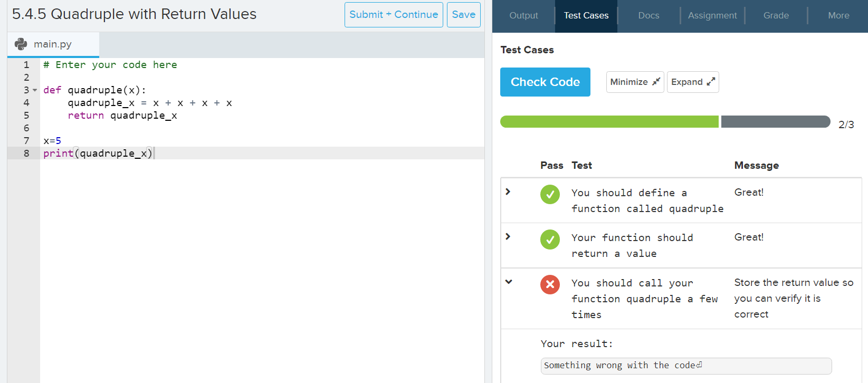Click the Expand button

click(x=693, y=82)
